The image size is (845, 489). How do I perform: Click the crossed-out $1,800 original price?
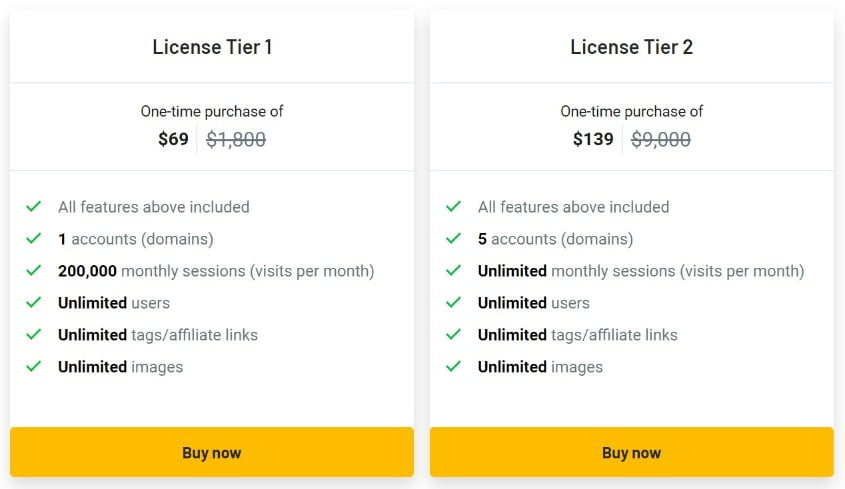point(236,140)
